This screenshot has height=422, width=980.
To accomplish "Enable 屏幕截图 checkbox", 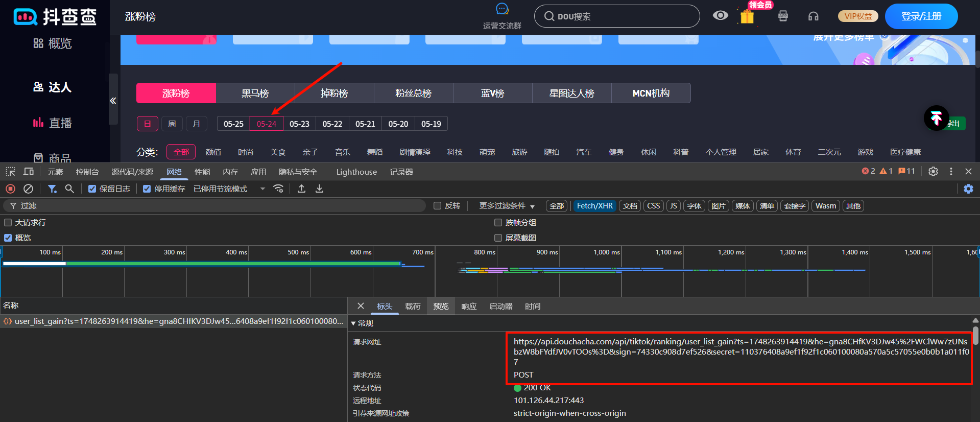I will 498,238.
